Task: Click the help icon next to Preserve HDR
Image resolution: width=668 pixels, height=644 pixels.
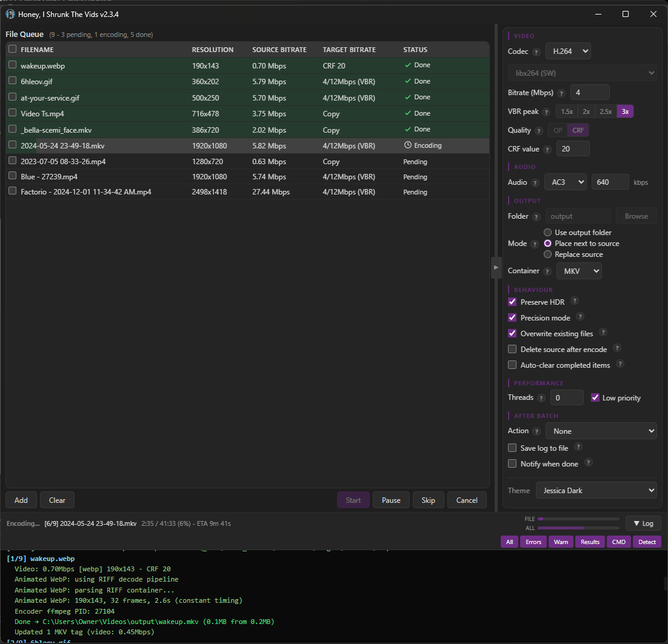Action: (575, 301)
